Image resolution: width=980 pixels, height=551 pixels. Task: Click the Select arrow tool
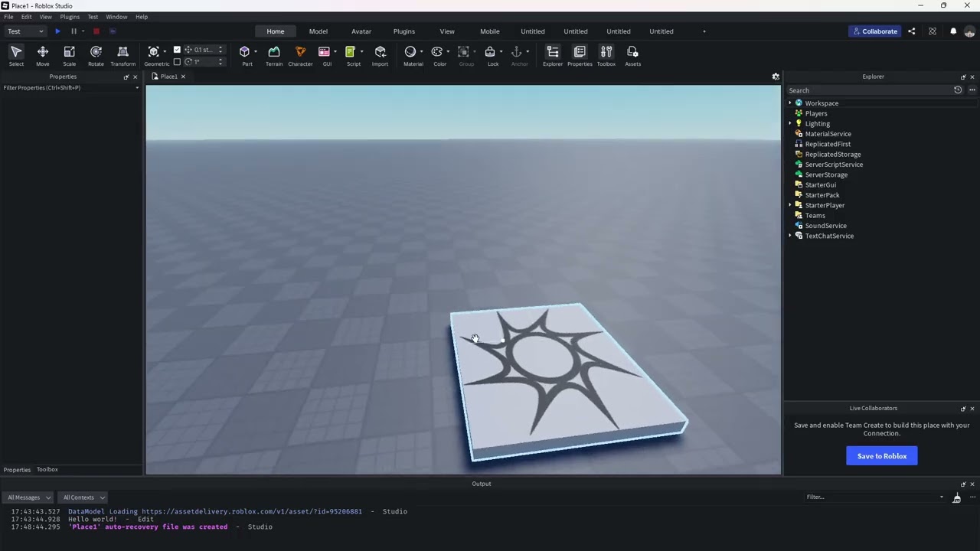[16, 55]
